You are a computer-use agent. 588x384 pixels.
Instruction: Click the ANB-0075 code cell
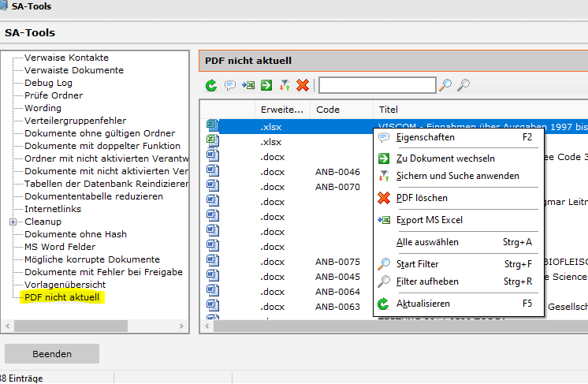(337, 262)
